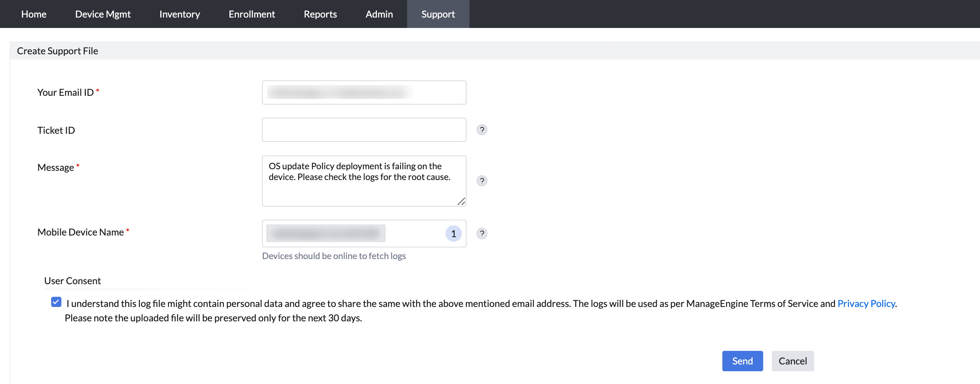Click the Cancel button

pos(793,361)
